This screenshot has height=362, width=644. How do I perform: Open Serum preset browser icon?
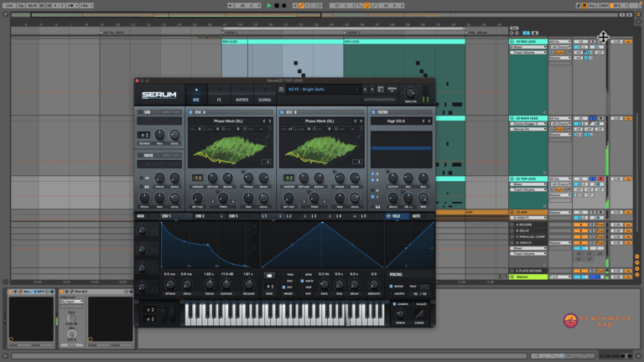pos(381,90)
